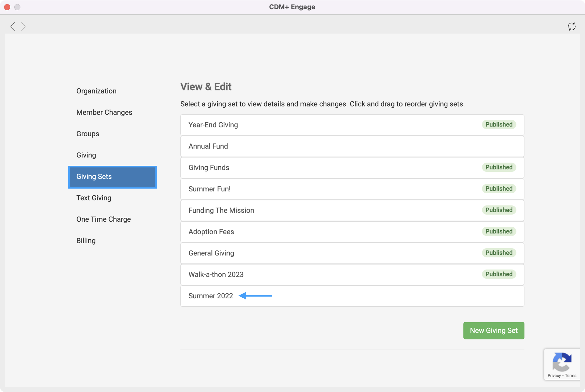
Task: Select Groups in the sidebar
Action: (88, 134)
